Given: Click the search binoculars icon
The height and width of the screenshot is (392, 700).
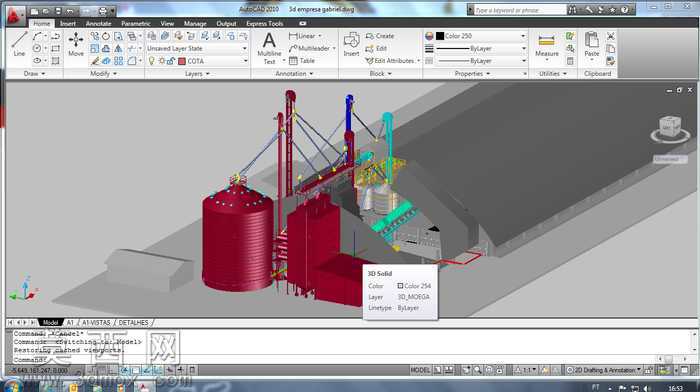Looking at the screenshot, I should pyautogui.click(x=572, y=9).
